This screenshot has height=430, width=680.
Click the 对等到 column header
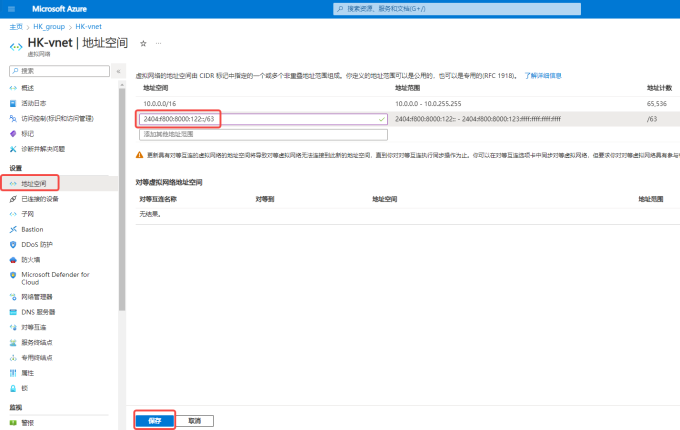pyautogui.click(x=265, y=199)
